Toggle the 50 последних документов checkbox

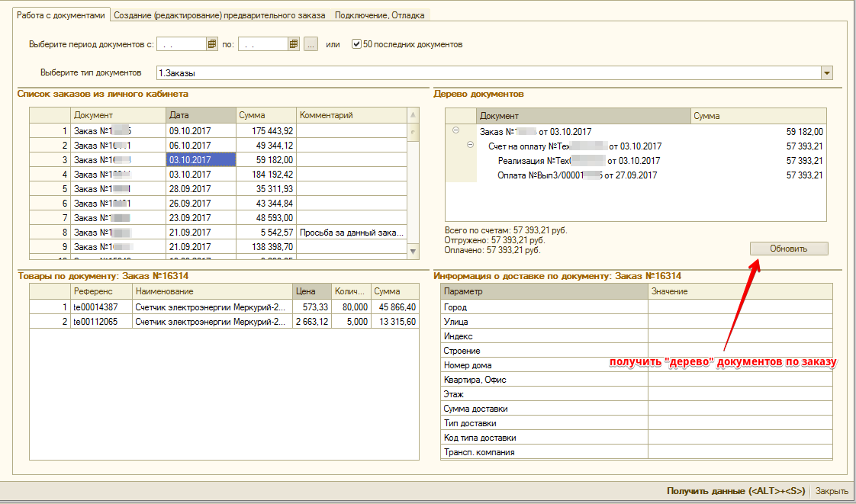pos(356,44)
